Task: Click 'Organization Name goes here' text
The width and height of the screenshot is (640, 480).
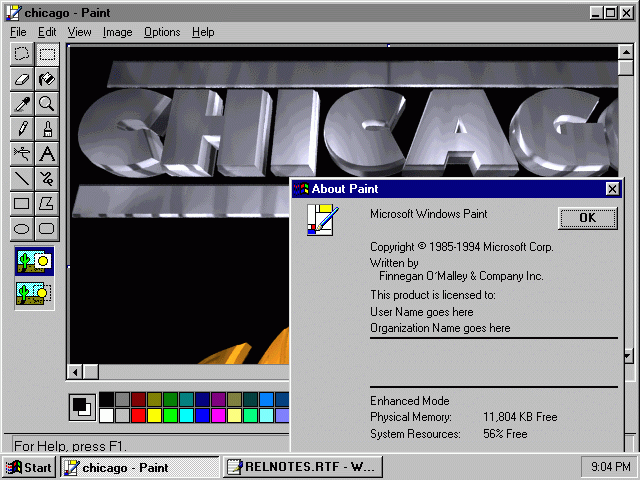Action: click(x=440, y=328)
